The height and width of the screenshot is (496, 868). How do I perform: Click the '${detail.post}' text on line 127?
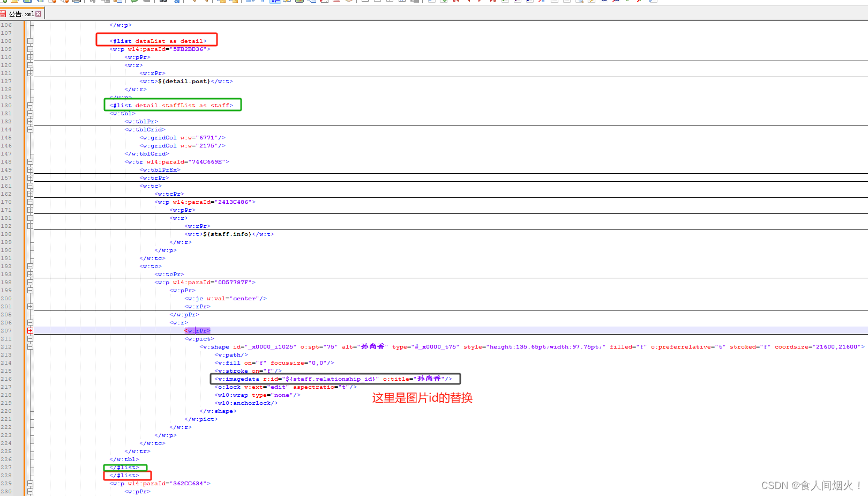point(184,82)
